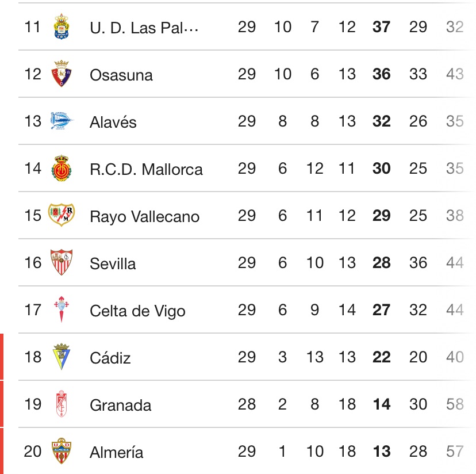Click the red relegation marker beside Granada
The height and width of the screenshot is (474, 476).
[x=3, y=405]
